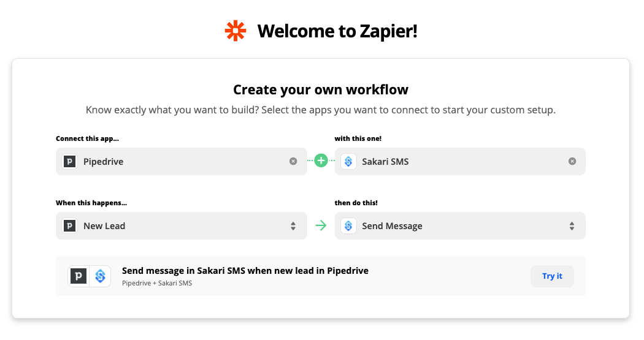The width and height of the screenshot is (644, 340).
Task: Click the up/down chevrons on the Send Message field
Action: pyautogui.click(x=572, y=226)
